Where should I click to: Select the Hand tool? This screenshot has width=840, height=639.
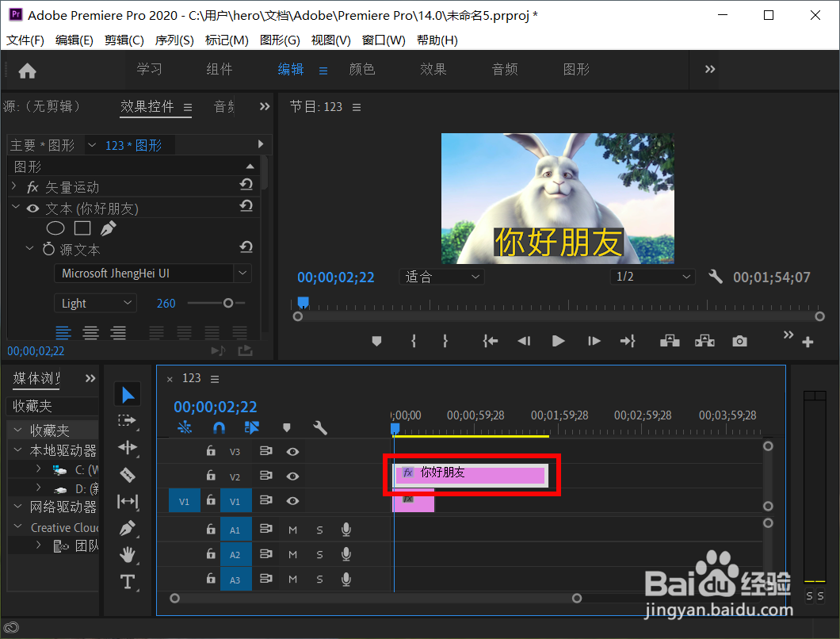[128, 555]
